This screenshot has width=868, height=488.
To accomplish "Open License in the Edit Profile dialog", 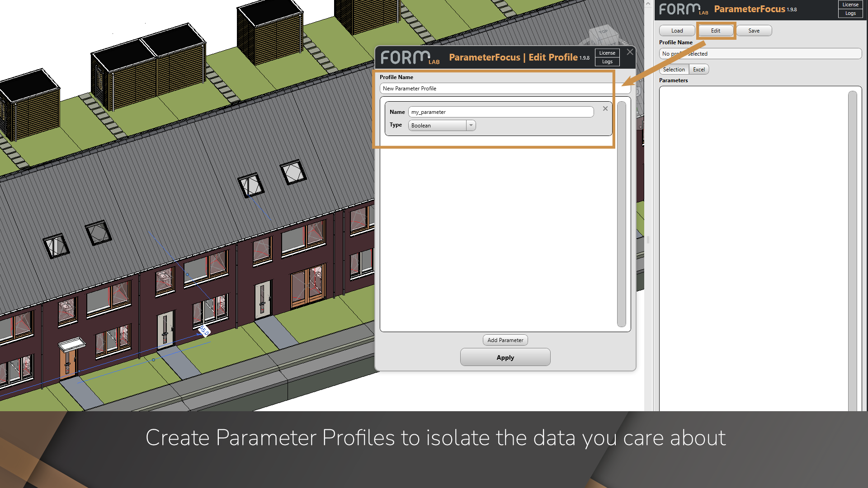I will coord(607,53).
